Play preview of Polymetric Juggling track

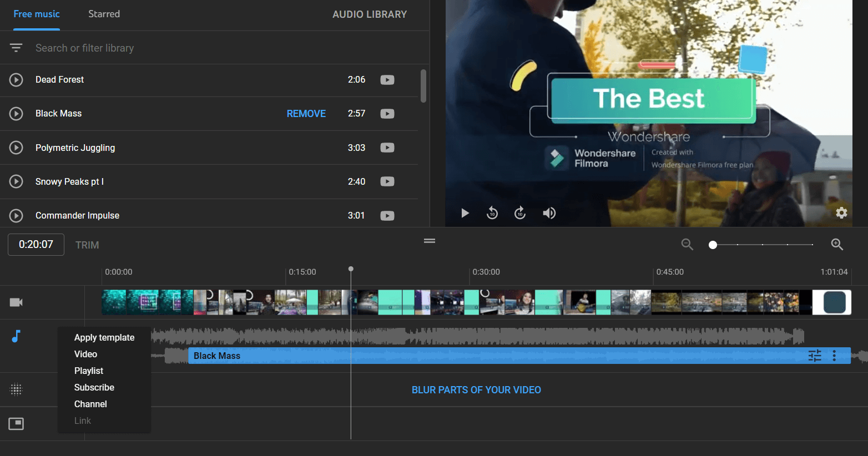coord(16,148)
